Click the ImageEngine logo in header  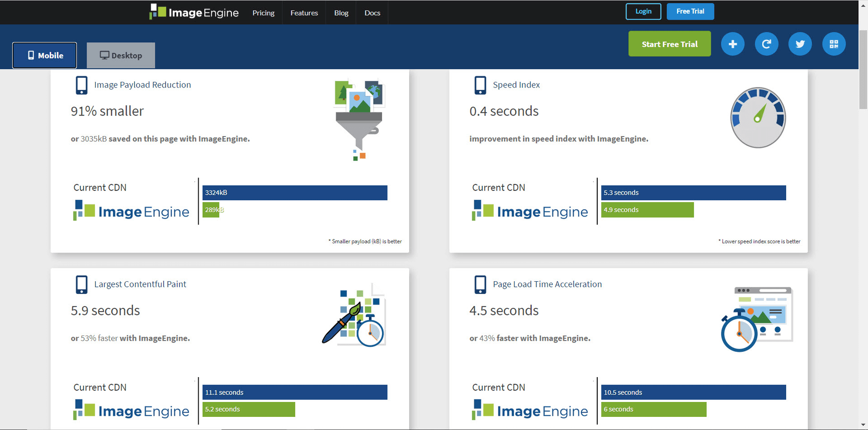194,12
